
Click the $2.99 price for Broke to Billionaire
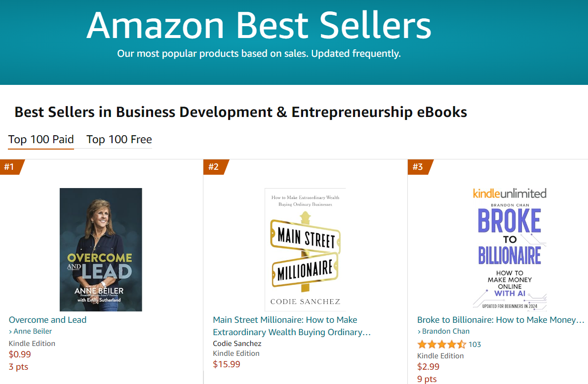428,367
